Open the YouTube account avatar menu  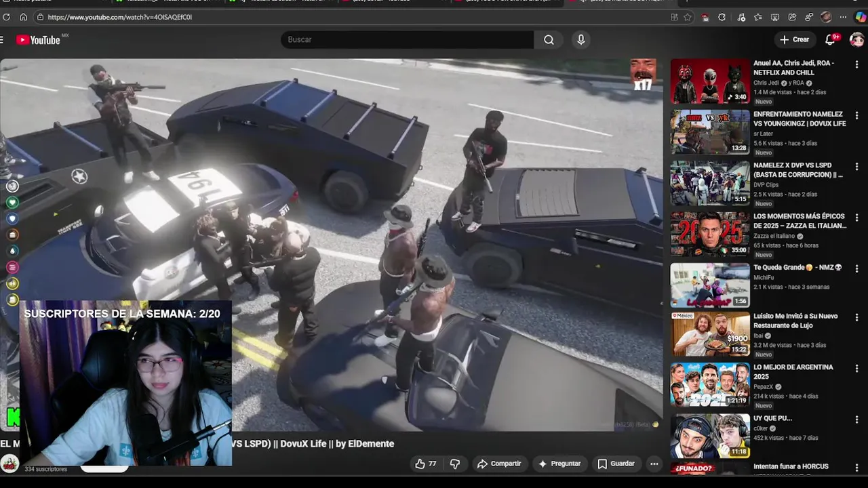856,39
